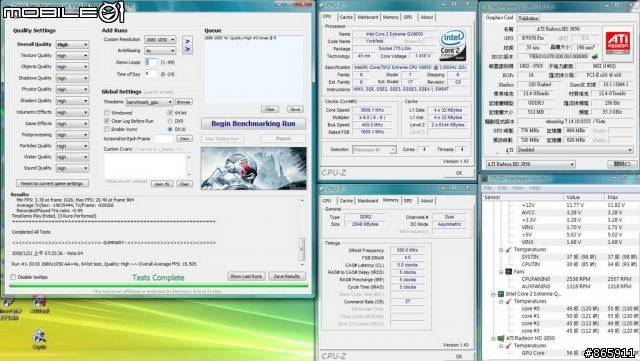Switch to the Mainboard tab in upper CPU-Z
The width and height of the screenshot is (640, 361).
pyautogui.click(x=368, y=17)
